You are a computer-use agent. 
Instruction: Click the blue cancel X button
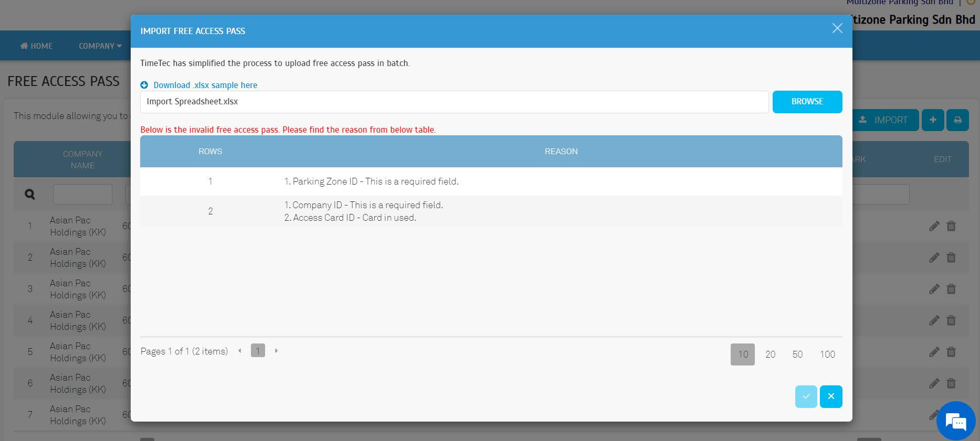point(830,396)
